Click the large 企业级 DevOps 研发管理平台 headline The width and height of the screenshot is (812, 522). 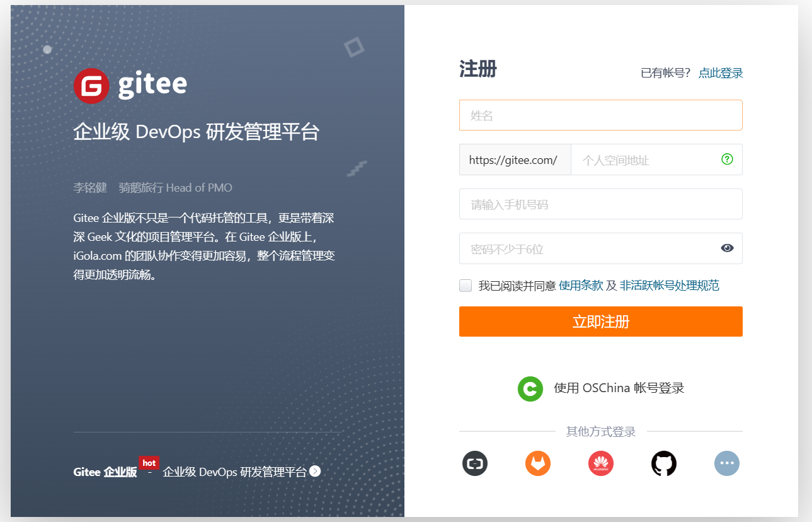(197, 132)
